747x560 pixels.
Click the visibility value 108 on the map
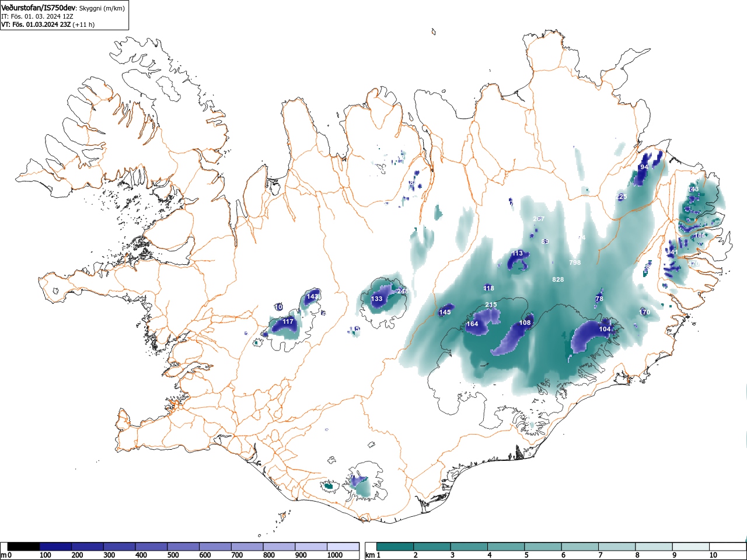click(525, 323)
